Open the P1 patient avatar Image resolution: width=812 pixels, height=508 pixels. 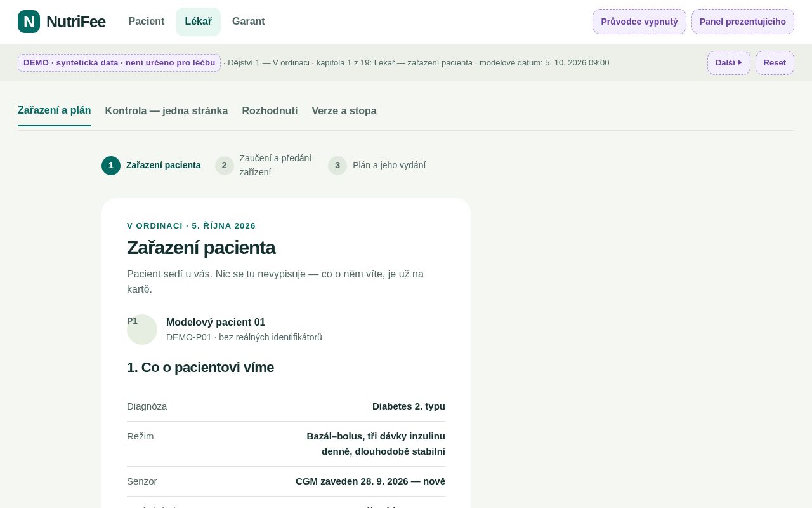pyautogui.click(x=142, y=330)
